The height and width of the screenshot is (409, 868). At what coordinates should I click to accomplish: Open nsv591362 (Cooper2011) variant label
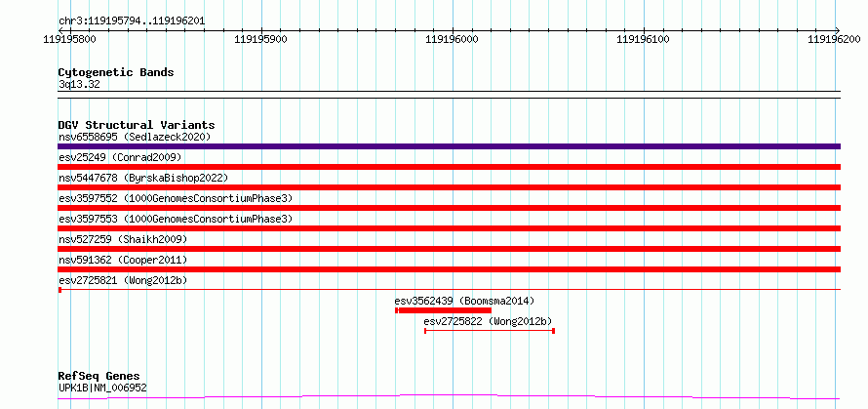[123, 260]
